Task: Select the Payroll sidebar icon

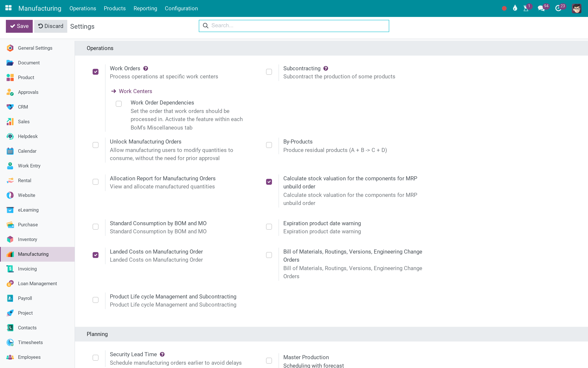Action: pos(10,298)
